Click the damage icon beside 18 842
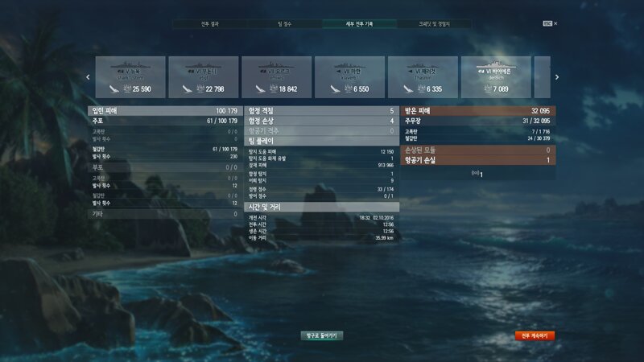The height and width of the screenshot is (362, 644). 274,88
